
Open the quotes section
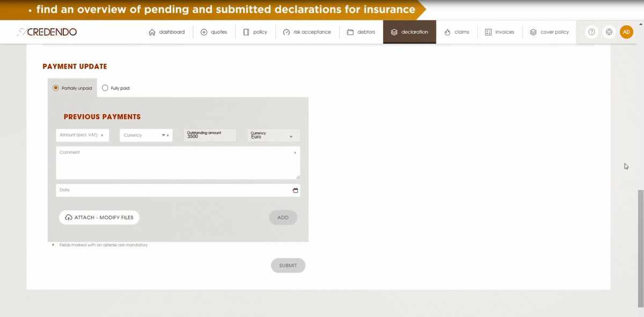[x=214, y=32]
